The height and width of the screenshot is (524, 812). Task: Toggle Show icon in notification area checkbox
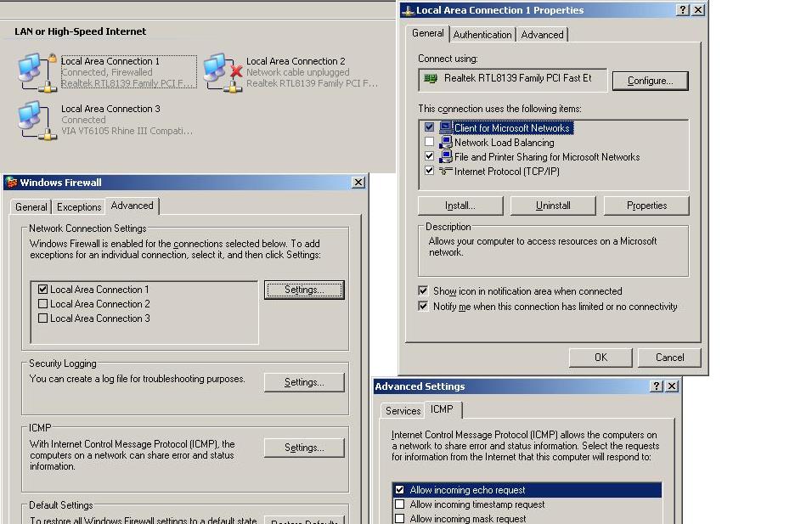click(x=423, y=290)
